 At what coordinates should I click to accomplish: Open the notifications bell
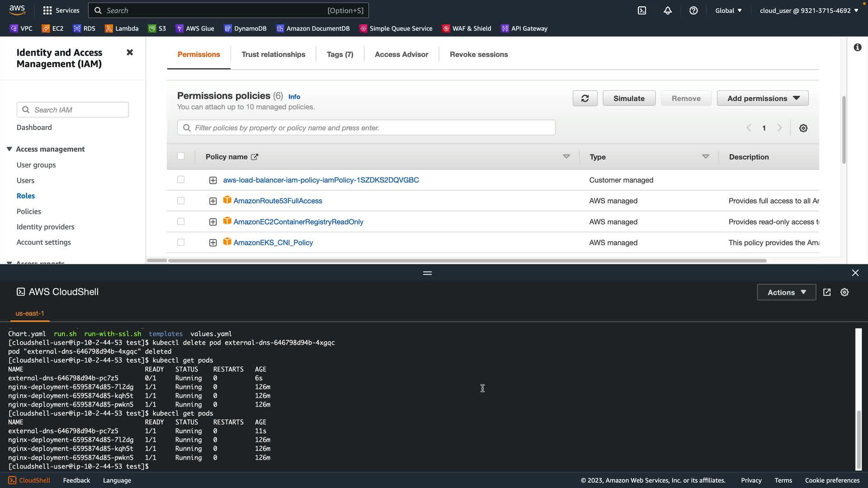pyautogui.click(x=668, y=10)
